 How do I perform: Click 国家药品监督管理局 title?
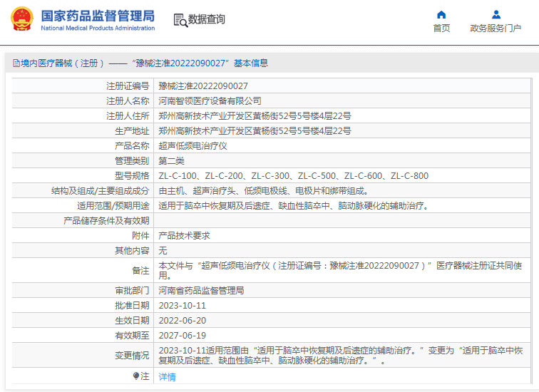tap(98, 16)
